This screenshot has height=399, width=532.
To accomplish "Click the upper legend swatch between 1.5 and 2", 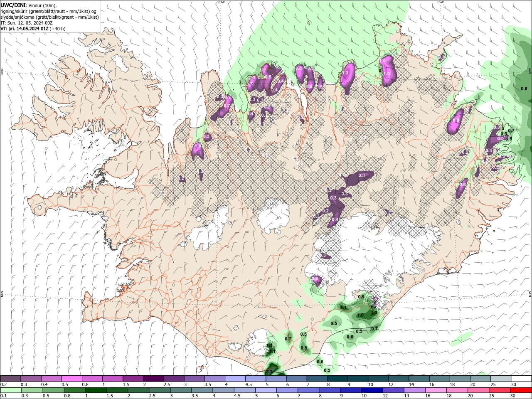I will [133, 379].
